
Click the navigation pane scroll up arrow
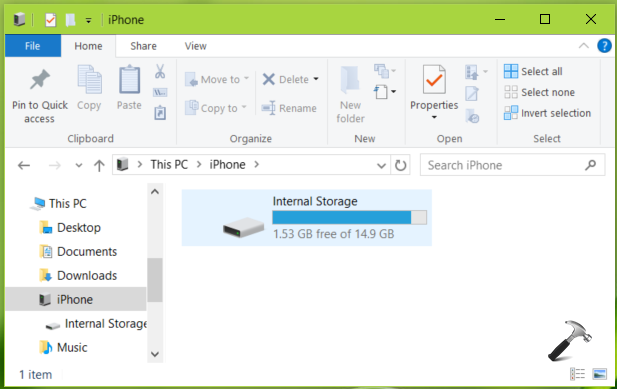155,192
